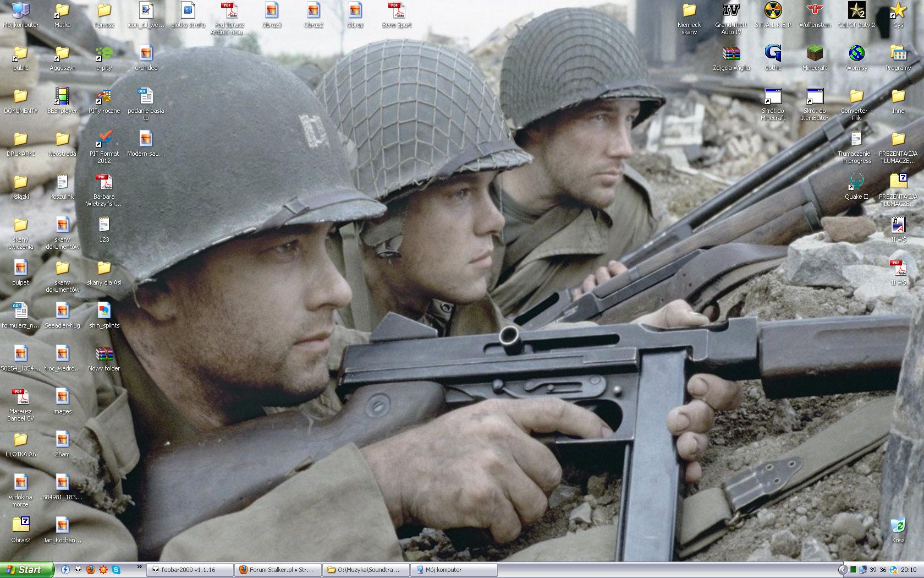Image resolution: width=924 pixels, height=578 pixels.
Task: Open the orchidea image file
Action: 146,58
